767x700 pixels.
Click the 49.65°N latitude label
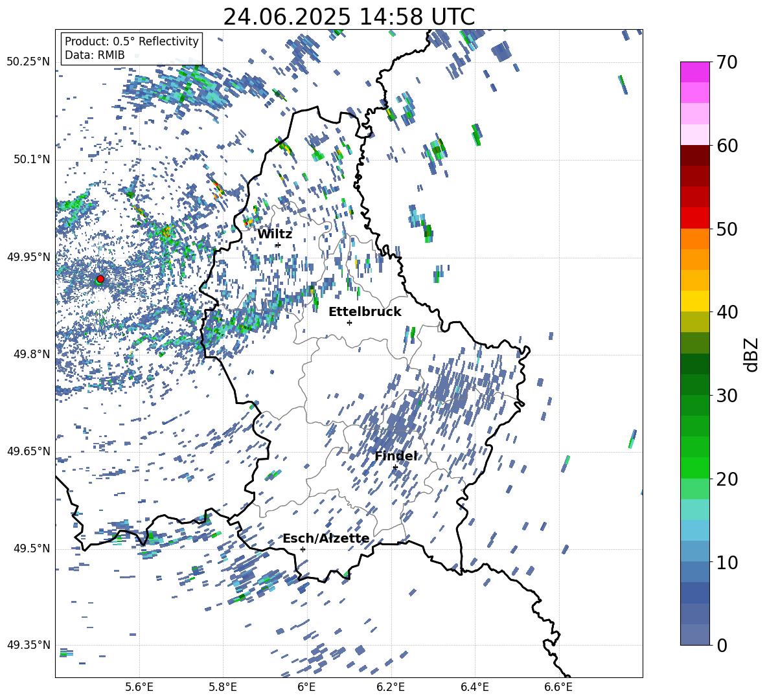tap(29, 451)
